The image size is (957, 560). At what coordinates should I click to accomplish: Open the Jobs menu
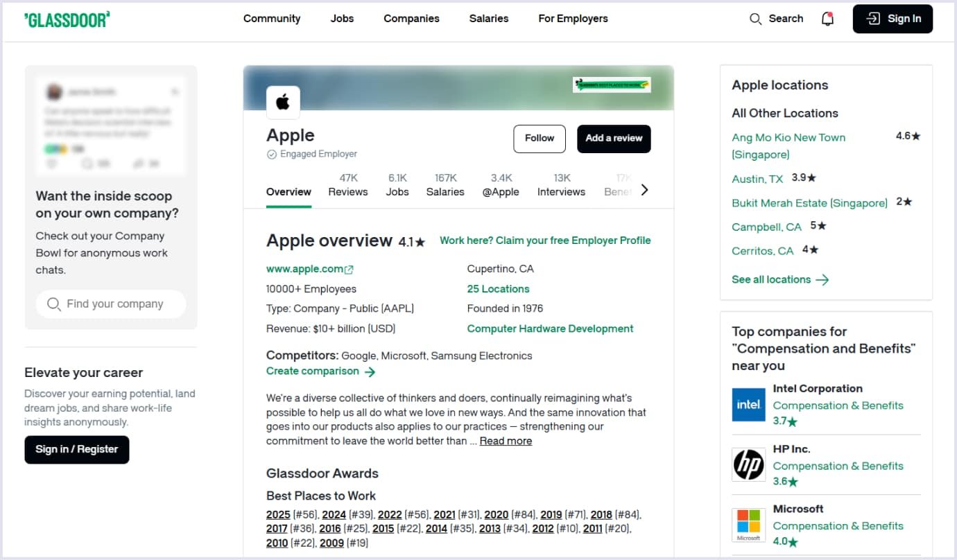pos(343,19)
